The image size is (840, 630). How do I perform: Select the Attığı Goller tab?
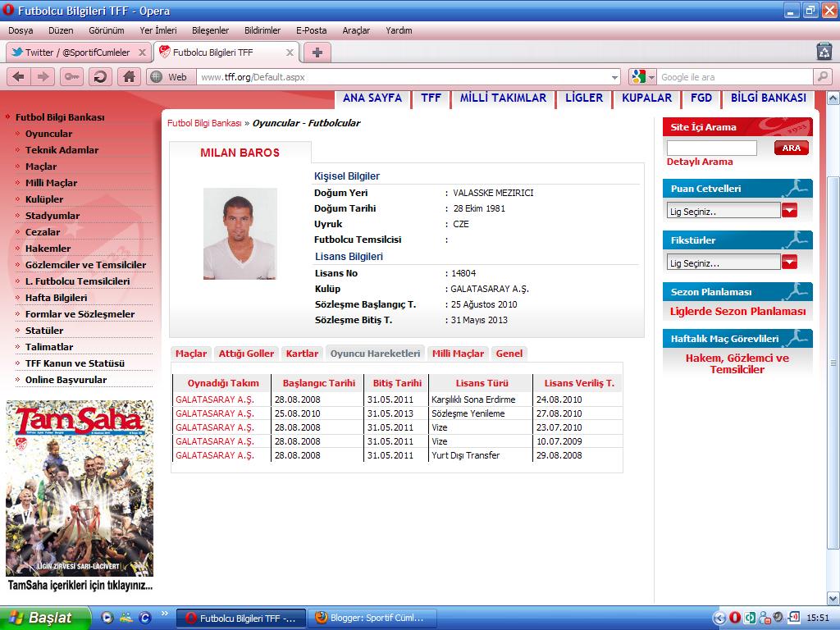[246, 354]
